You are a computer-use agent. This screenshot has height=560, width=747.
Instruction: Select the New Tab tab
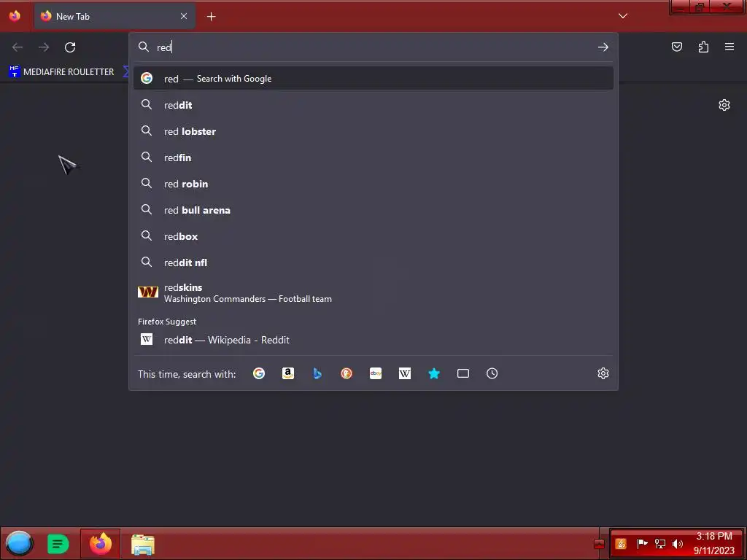[x=115, y=16]
